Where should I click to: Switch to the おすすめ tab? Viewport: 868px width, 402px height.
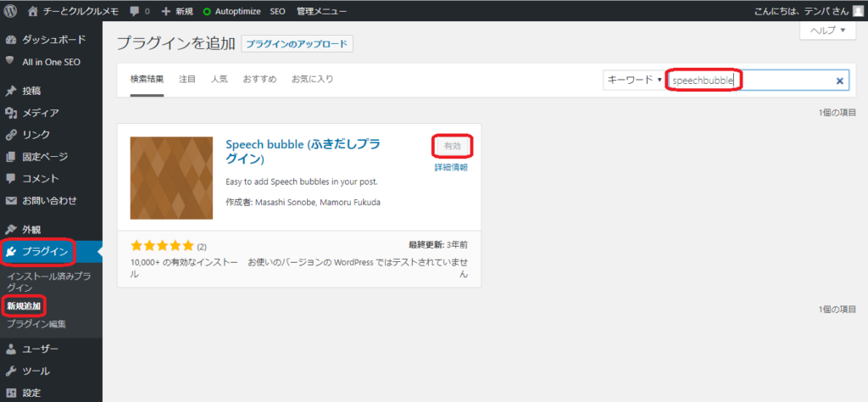pos(259,79)
